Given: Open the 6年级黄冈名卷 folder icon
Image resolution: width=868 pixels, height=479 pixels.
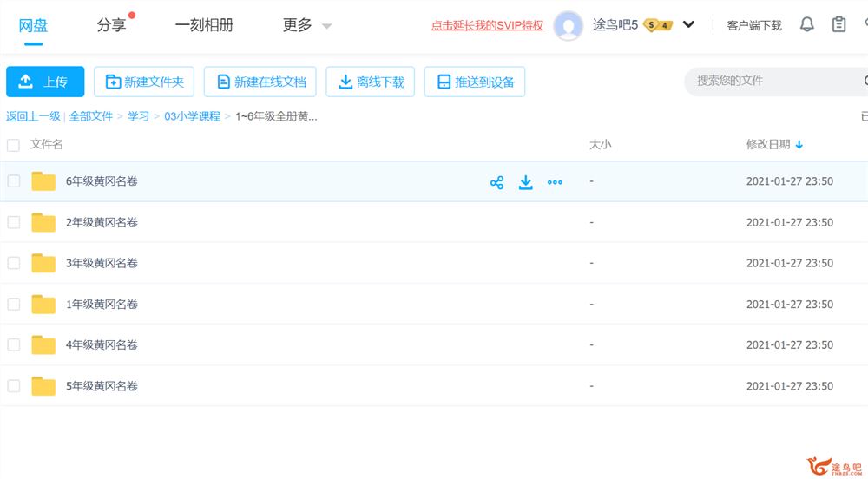Looking at the screenshot, I should pos(43,180).
